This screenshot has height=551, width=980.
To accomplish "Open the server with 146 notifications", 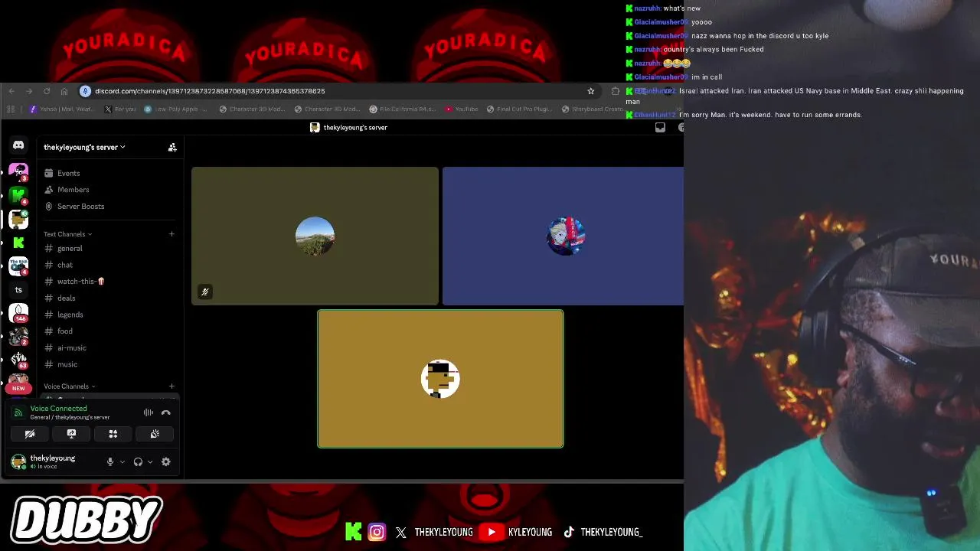I will coord(18,312).
